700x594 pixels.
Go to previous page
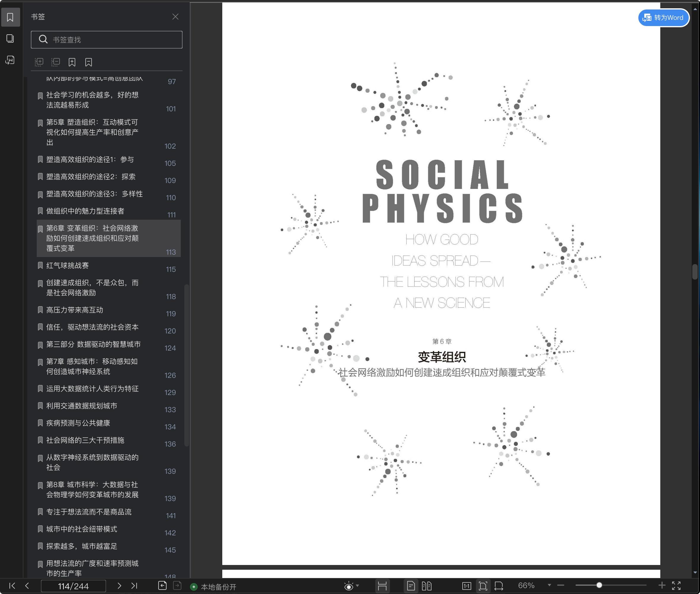[x=27, y=586]
